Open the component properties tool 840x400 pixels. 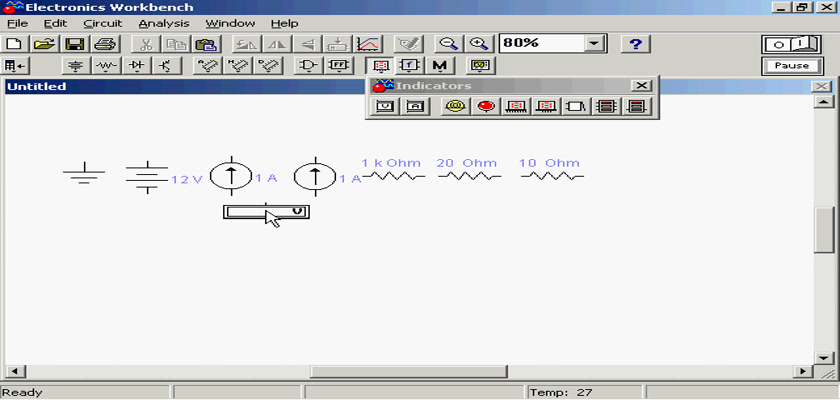tap(409, 44)
